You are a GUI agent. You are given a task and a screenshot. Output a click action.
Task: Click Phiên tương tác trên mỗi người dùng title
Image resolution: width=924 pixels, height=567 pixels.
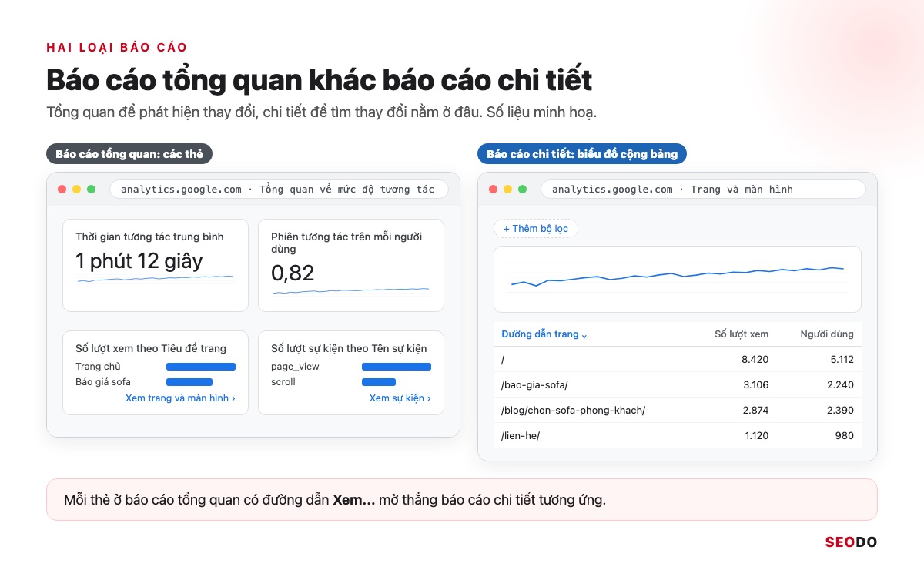tap(346, 243)
